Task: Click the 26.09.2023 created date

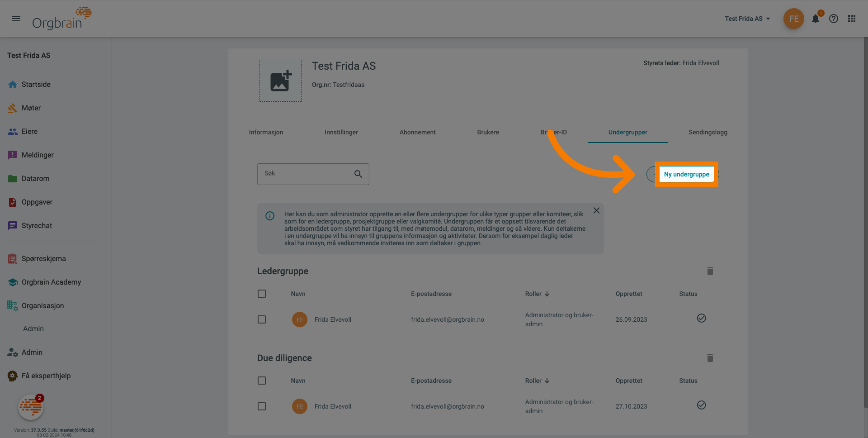Action: click(x=631, y=320)
